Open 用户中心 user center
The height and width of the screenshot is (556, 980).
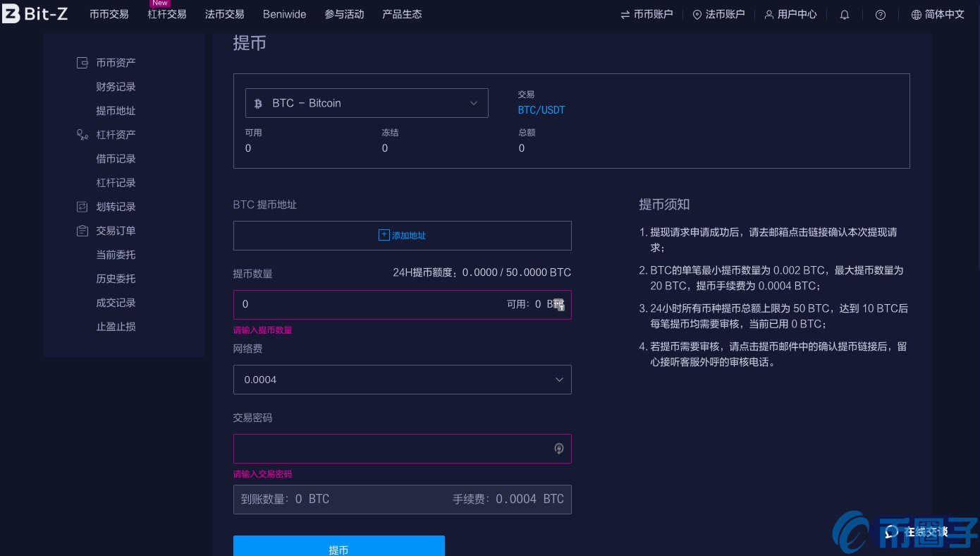791,14
